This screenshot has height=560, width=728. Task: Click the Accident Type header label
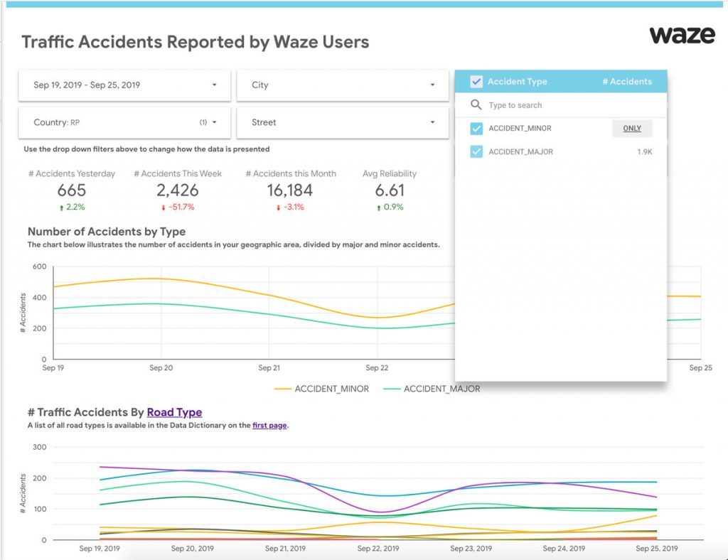click(x=517, y=82)
